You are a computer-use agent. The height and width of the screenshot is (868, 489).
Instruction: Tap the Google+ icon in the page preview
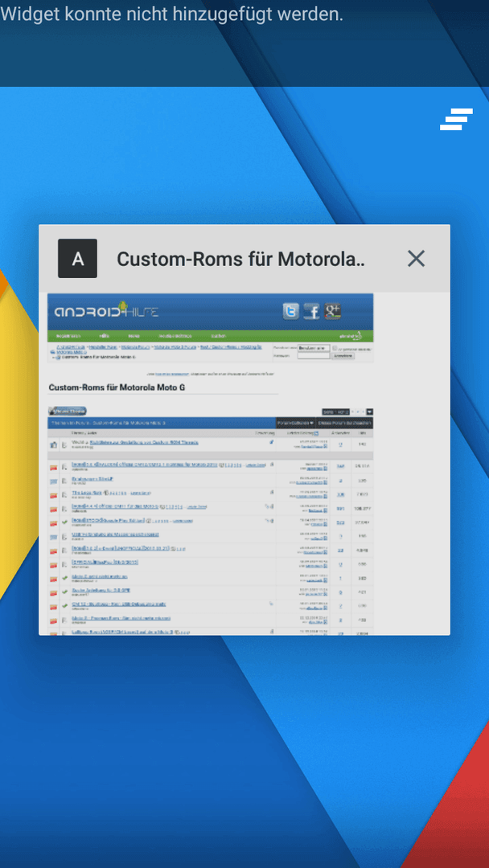[x=332, y=312]
